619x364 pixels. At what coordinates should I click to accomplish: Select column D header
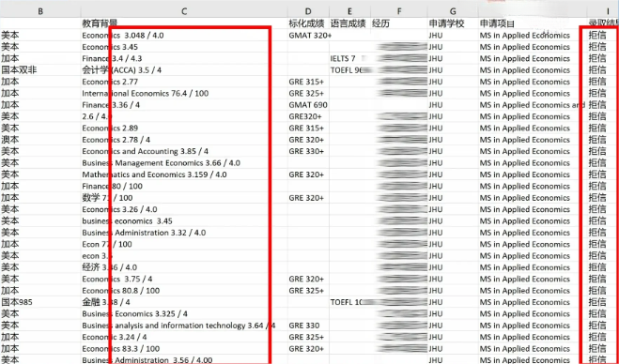click(308, 12)
